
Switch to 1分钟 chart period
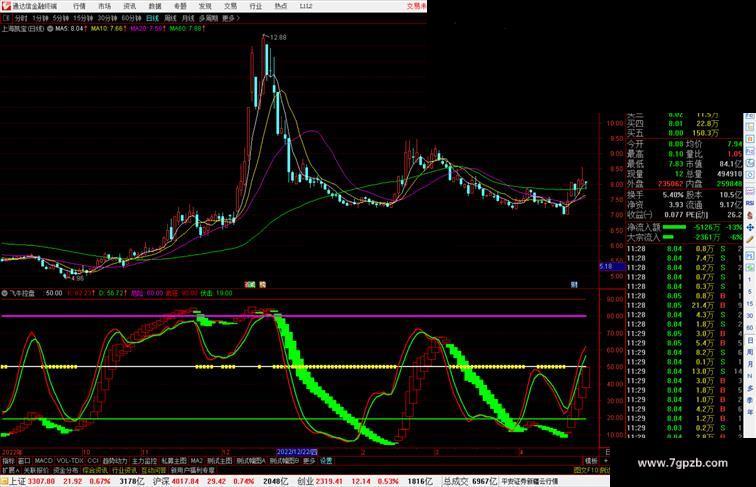[40, 18]
